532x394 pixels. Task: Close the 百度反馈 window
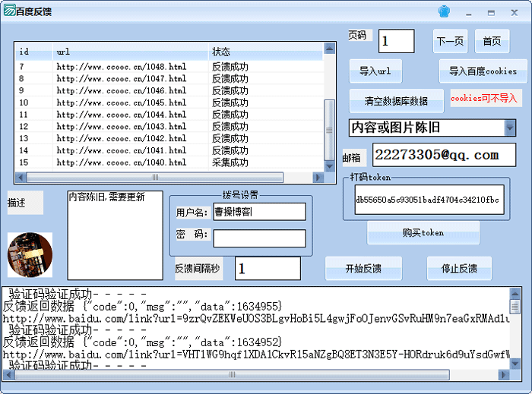pyautogui.click(x=515, y=13)
